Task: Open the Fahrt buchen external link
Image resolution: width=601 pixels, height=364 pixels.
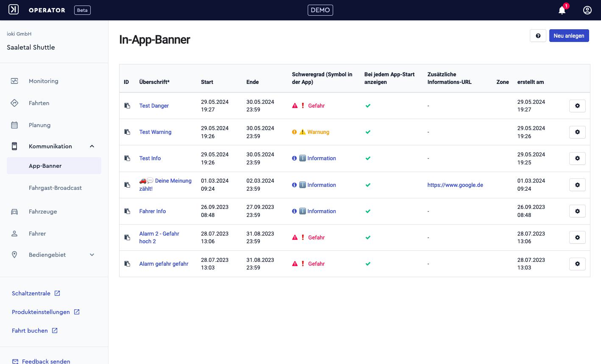Action: pyautogui.click(x=35, y=331)
